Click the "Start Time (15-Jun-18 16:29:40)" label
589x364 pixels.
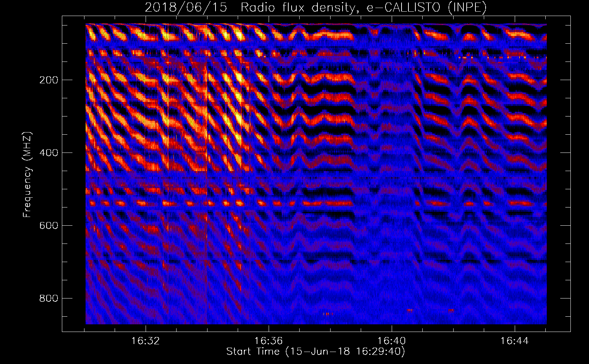click(316, 352)
